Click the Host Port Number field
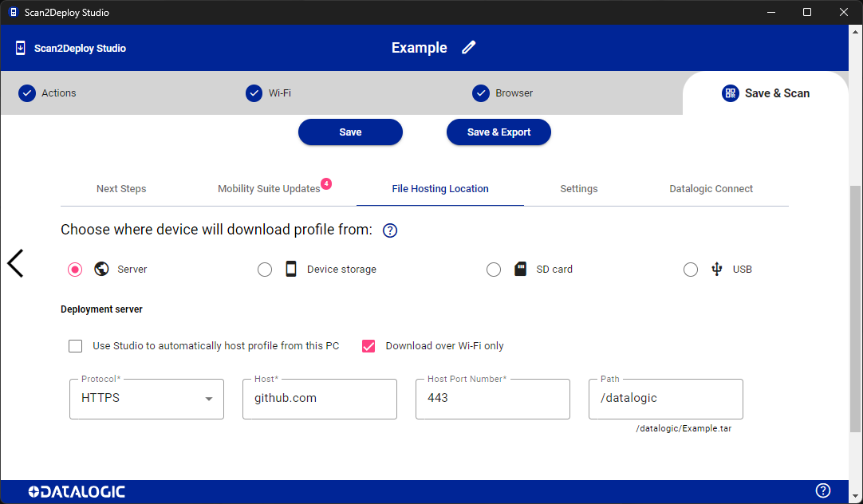 [x=493, y=399]
